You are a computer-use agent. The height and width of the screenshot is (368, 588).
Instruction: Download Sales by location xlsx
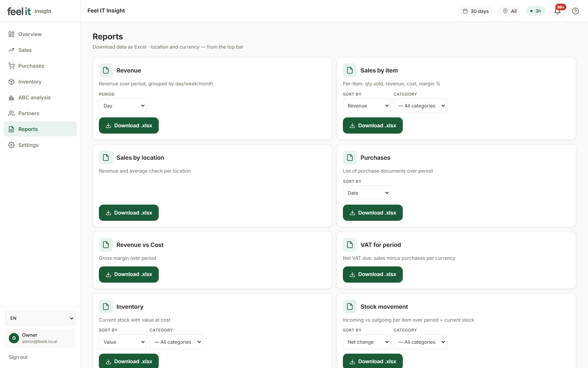[129, 213]
